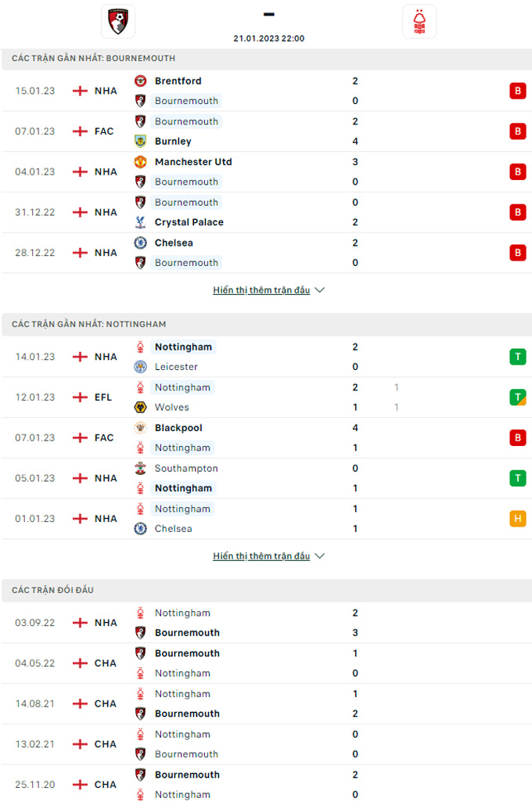This screenshot has height=802, width=532.
Task: Click the red B badge on the Brentford match
Action: point(517,91)
